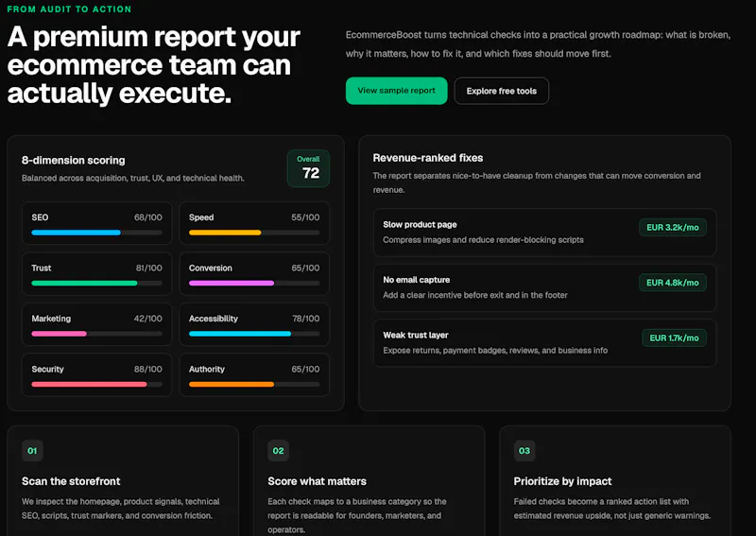Viewport: 756px width, 536px height.
Task: Select the 88/100 Security value
Action: point(148,370)
